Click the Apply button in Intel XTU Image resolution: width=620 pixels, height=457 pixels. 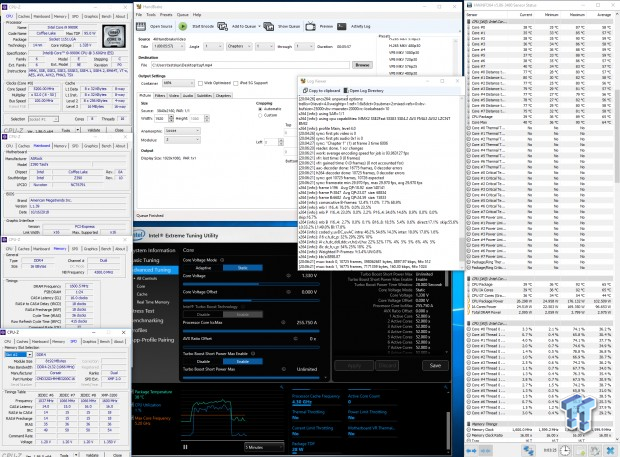click(x=354, y=365)
